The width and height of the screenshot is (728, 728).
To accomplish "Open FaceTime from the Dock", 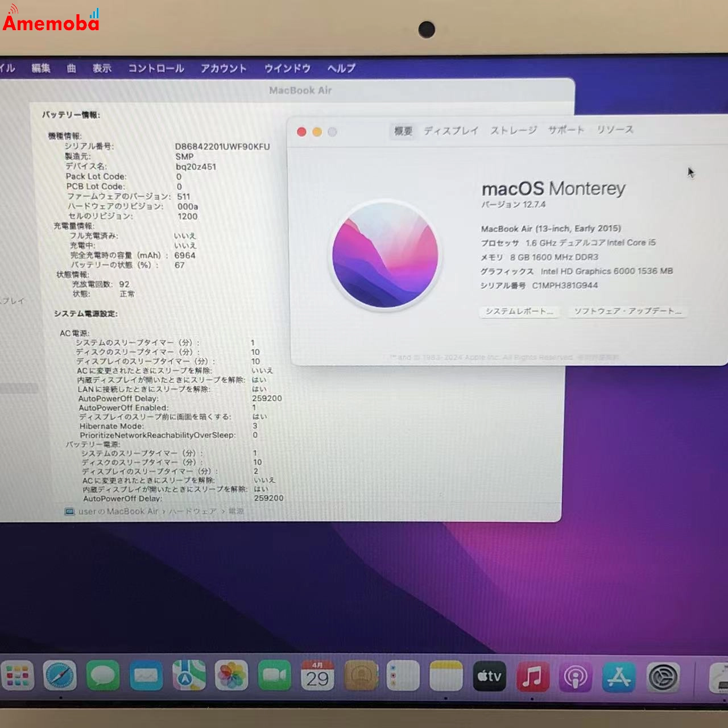I will (274, 676).
